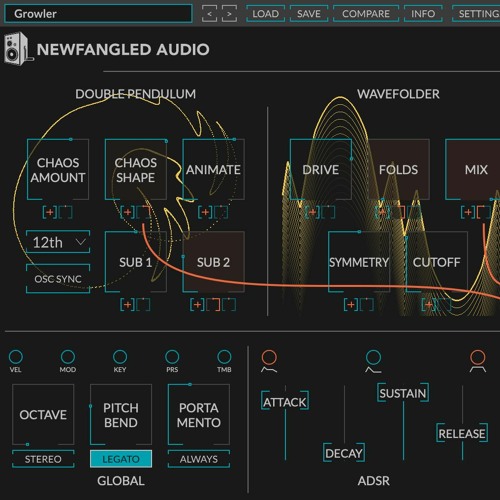Click the DECAY slider handle
The image size is (500, 500).
point(344,453)
